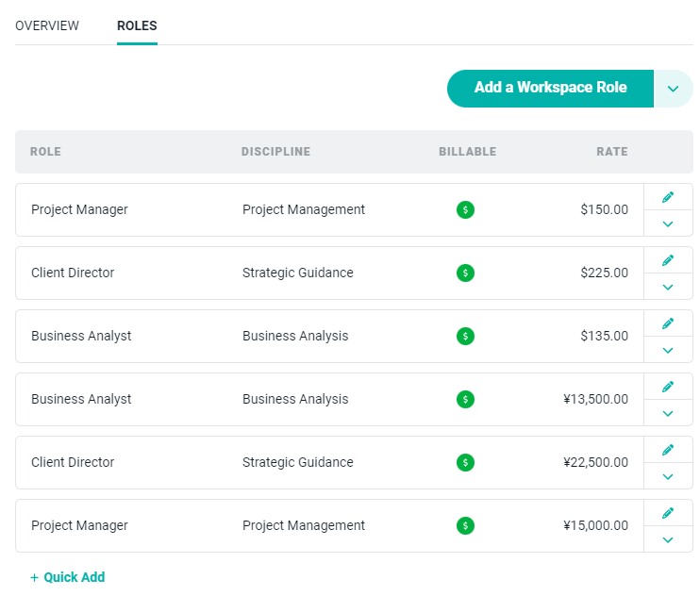Click billable dollar icon for ¥15,000.00 row
The height and width of the screenshot is (596, 700).
(465, 525)
